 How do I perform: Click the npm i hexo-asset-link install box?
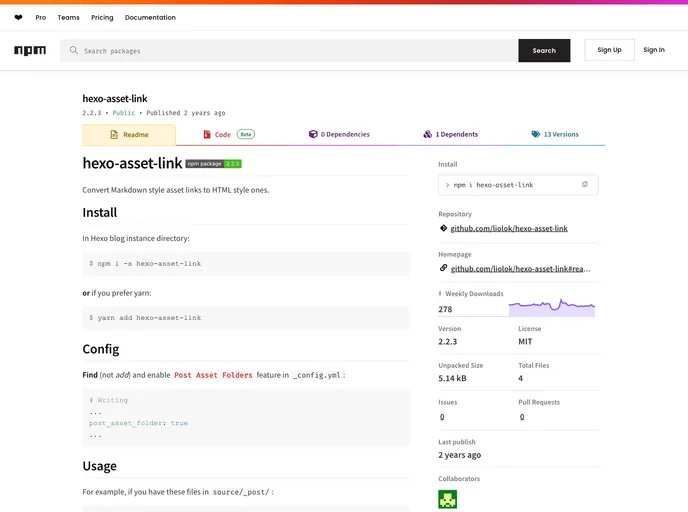[x=518, y=185]
